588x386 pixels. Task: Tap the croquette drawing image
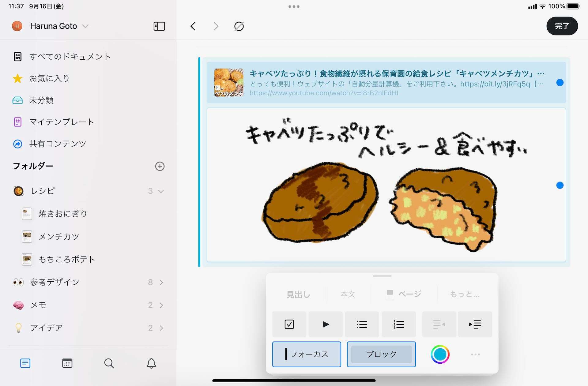click(x=386, y=185)
